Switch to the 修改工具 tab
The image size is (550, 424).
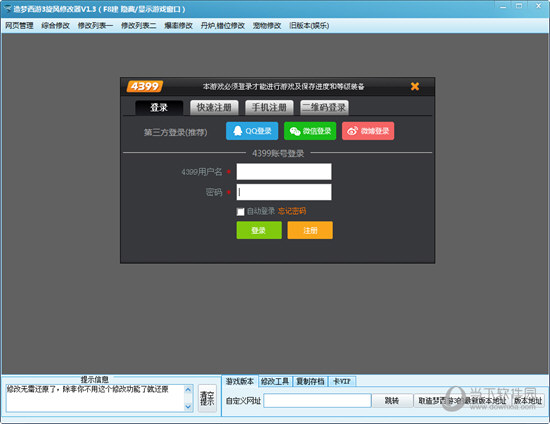(275, 381)
